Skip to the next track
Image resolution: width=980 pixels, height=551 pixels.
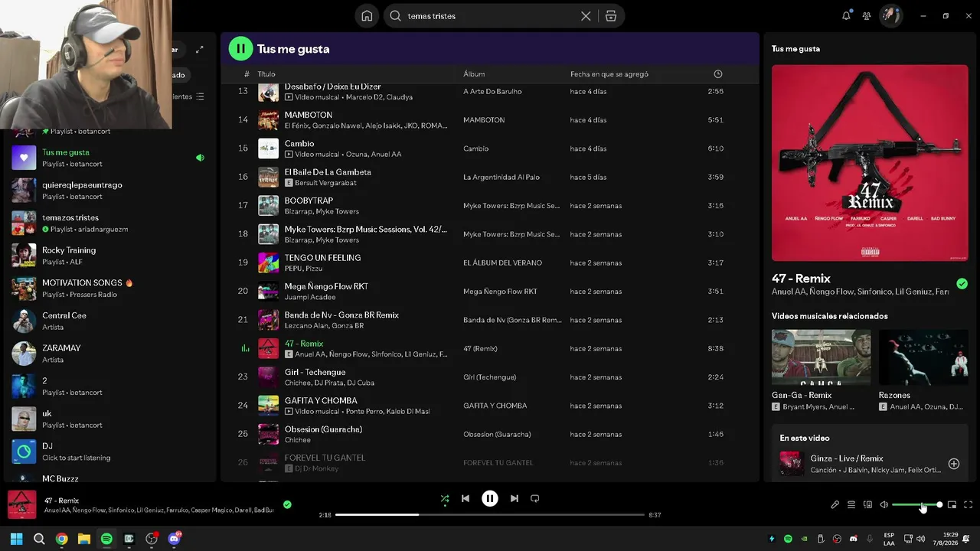(514, 498)
